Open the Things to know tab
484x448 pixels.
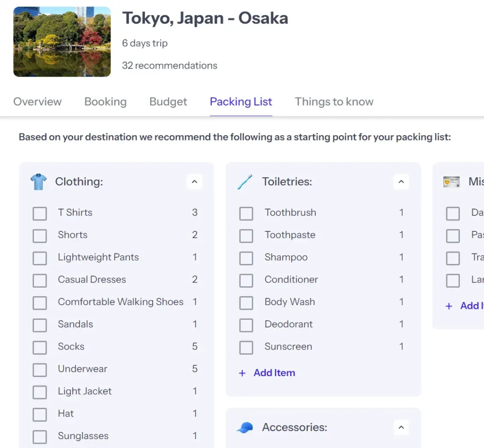[x=334, y=102]
